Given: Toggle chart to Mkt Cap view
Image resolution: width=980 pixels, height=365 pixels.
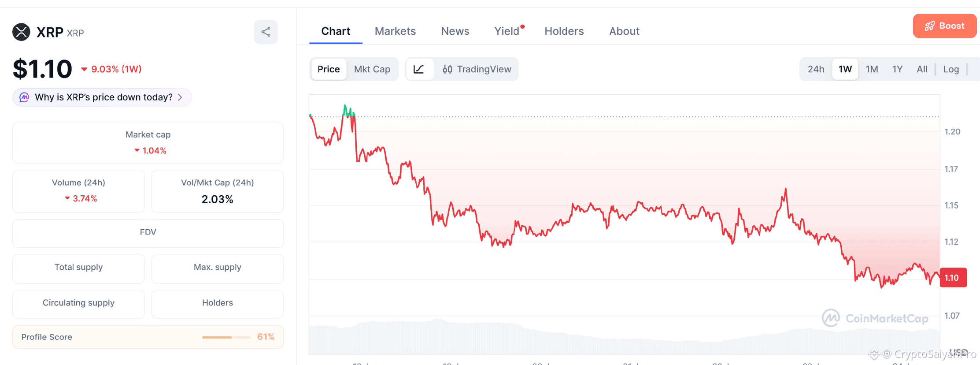Looking at the screenshot, I should (x=372, y=69).
